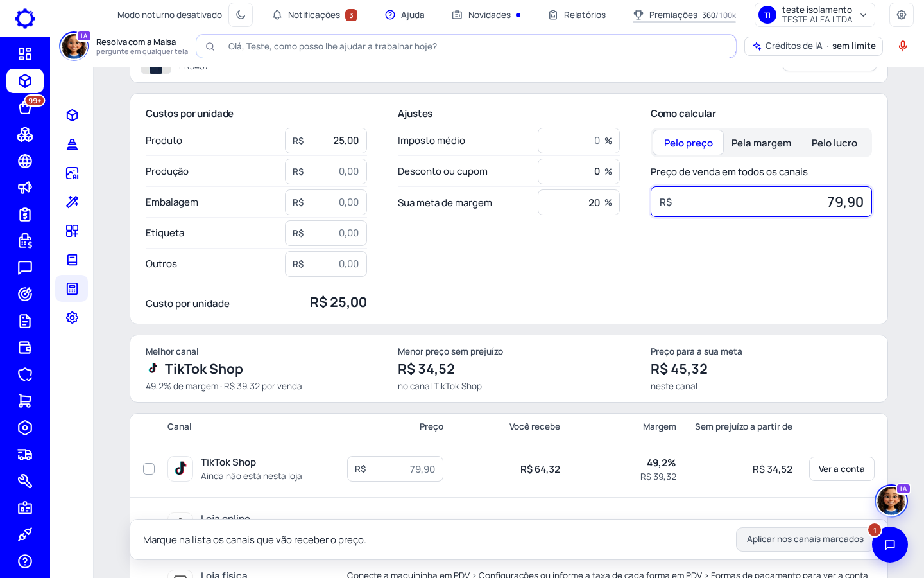924x578 pixels.
Task: Open Relatórios in the top bar
Action: click(x=577, y=15)
